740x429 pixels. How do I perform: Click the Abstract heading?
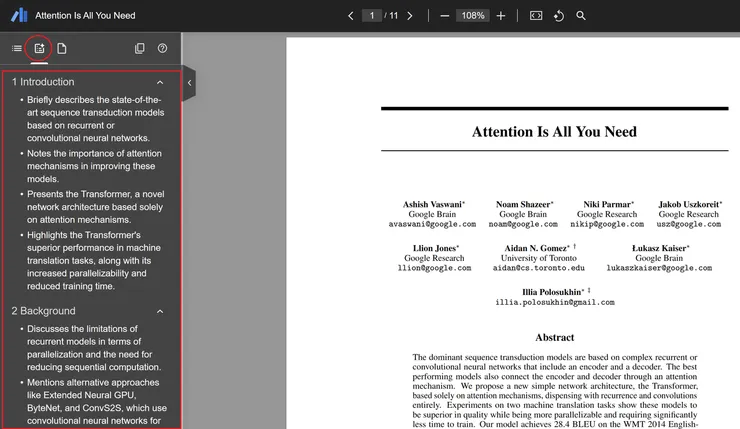(x=555, y=337)
